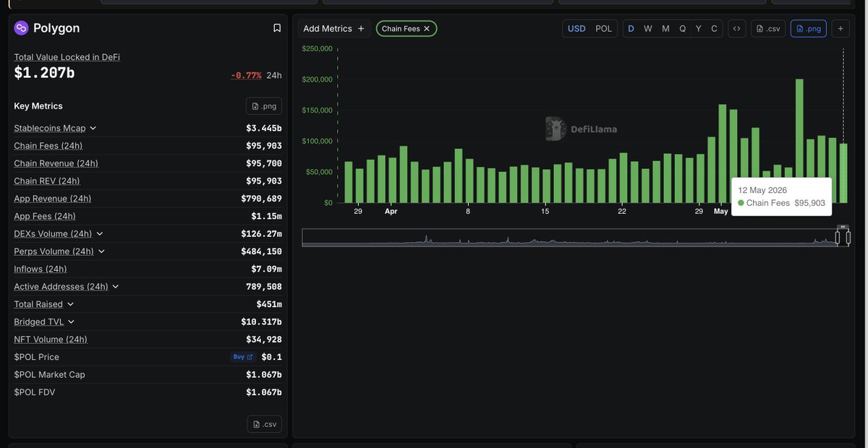This screenshot has width=868, height=448.
Task: Open the embed code icon
Action: pos(736,29)
